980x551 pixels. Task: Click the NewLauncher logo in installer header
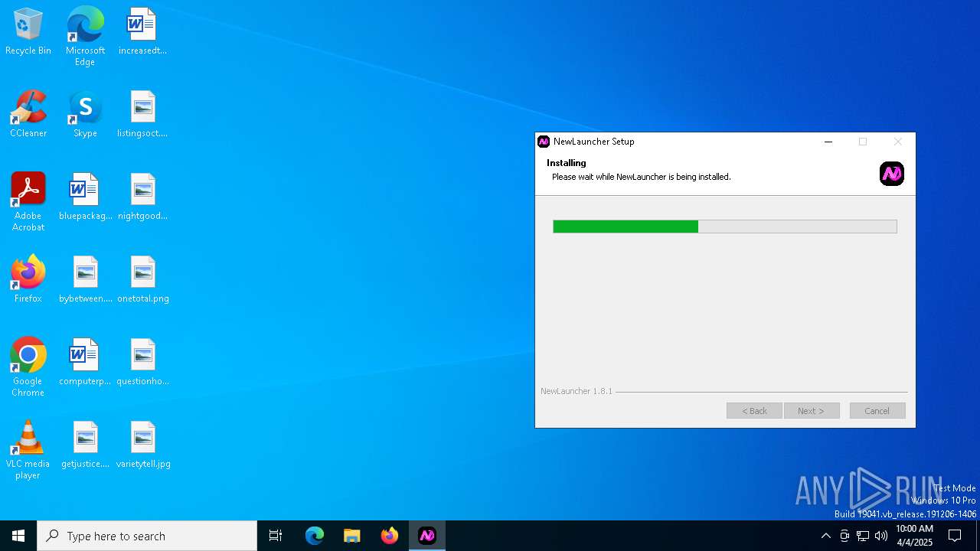[892, 174]
